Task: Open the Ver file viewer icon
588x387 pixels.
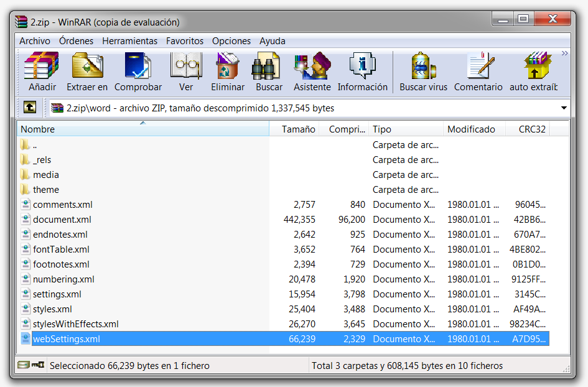Action: coord(186,67)
